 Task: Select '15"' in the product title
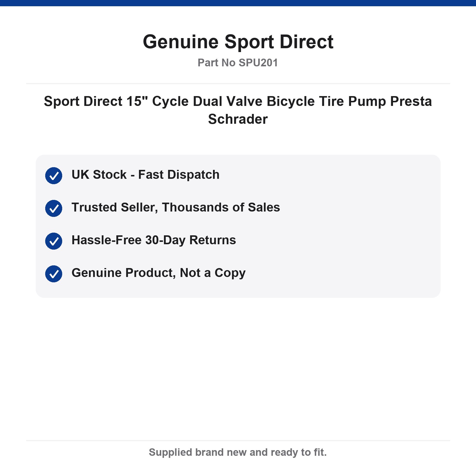pyautogui.click(x=137, y=101)
